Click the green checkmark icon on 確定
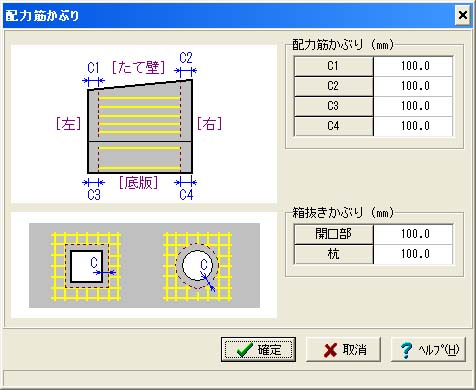Viewport: 476px width, 390px height. pyautogui.click(x=244, y=350)
